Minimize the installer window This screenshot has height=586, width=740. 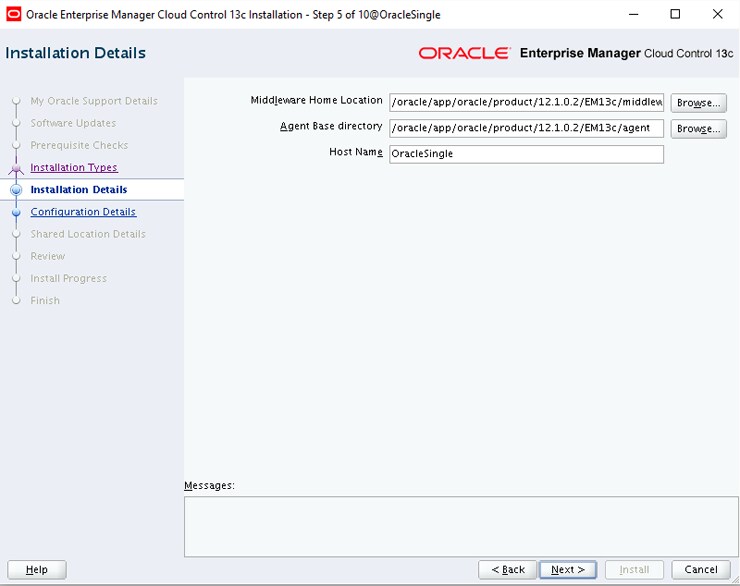pos(633,14)
